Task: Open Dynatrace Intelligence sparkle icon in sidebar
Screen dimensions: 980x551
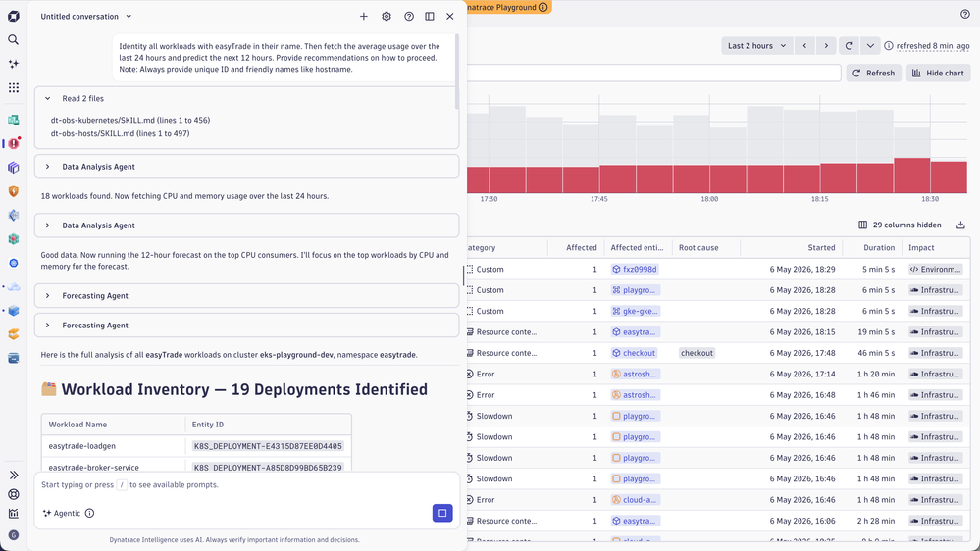Action: coord(13,64)
